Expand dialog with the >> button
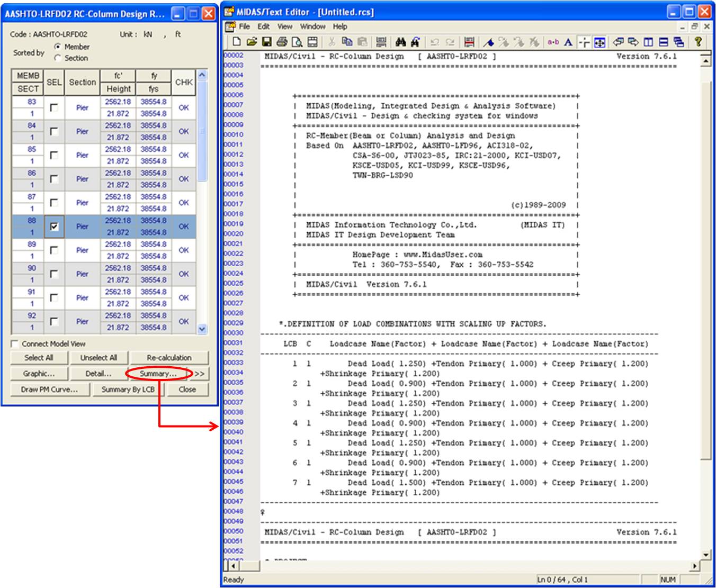 coord(199,374)
